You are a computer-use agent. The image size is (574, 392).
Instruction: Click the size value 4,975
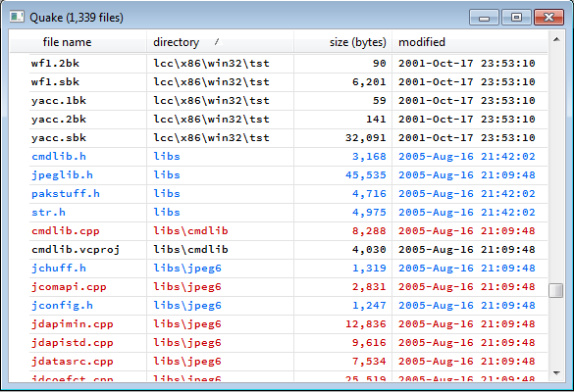[369, 213]
